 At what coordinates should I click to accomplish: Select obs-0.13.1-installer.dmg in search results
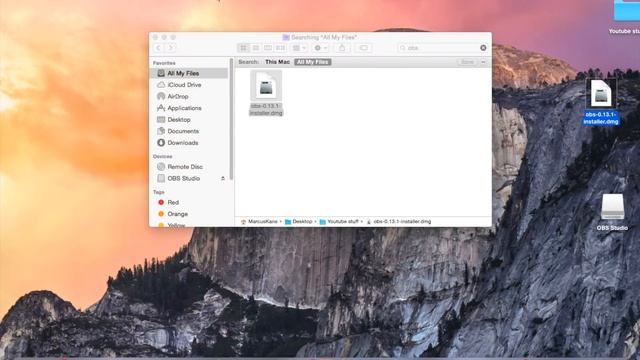[x=266, y=93]
